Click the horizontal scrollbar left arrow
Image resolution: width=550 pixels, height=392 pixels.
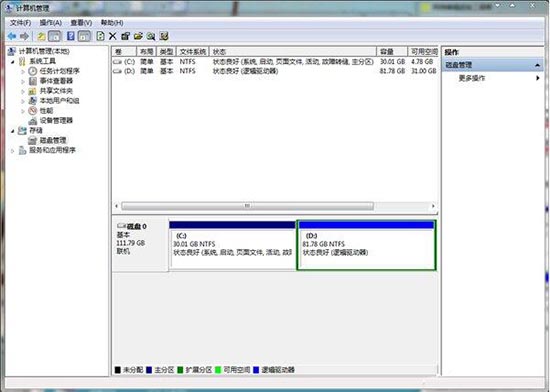tap(117, 206)
